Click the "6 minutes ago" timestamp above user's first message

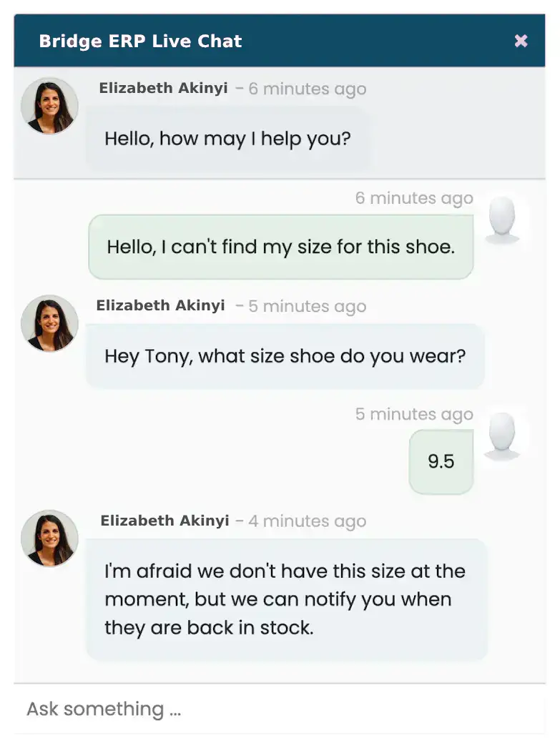point(414,198)
